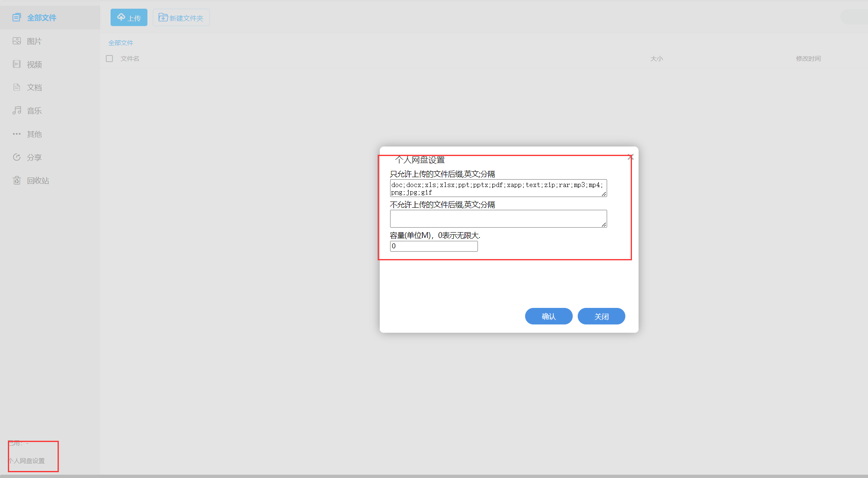Click the allowed file suffixes textarea
The height and width of the screenshot is (478, 868).
[498, 188]
